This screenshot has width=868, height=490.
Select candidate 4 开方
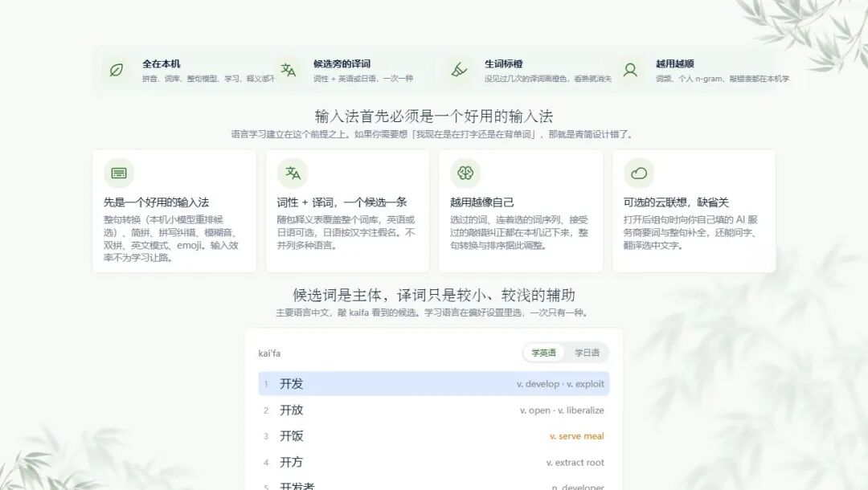[x=433, y=463]
